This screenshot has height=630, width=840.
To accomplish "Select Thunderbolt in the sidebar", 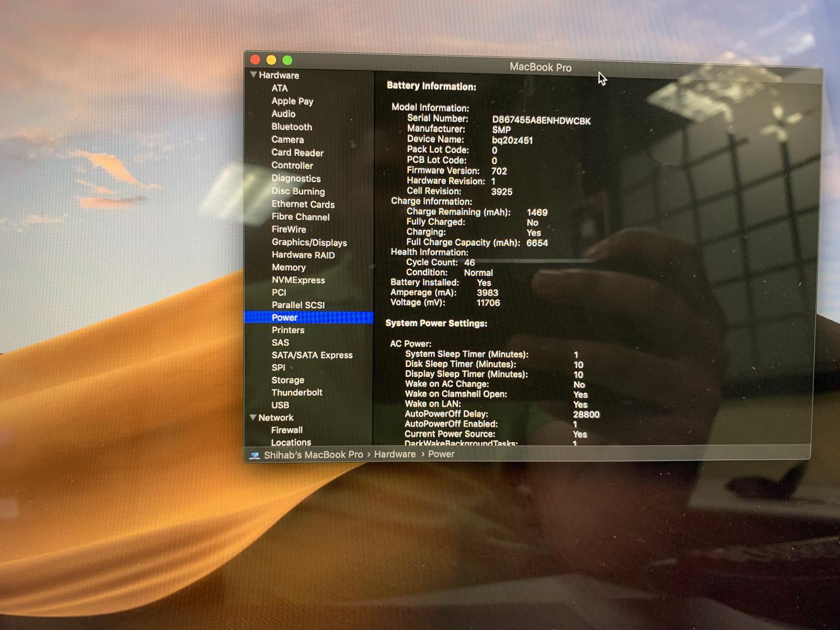I will 297,393.
